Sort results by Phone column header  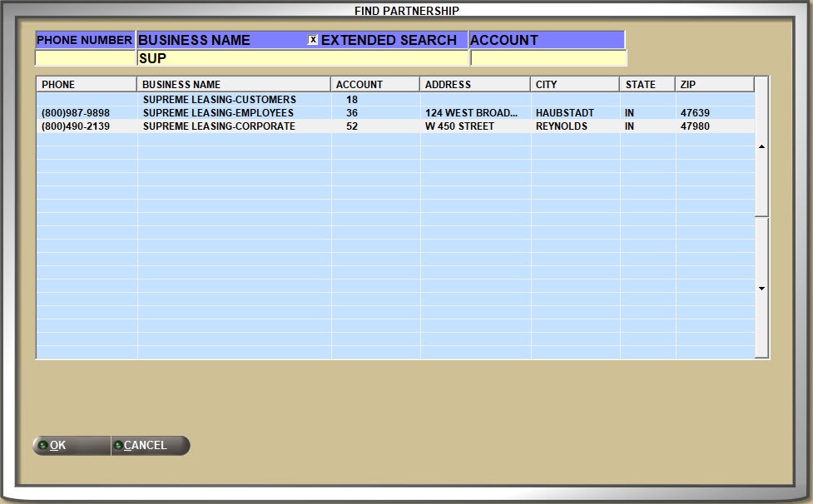pyautogui.click(x=87, y=84)
